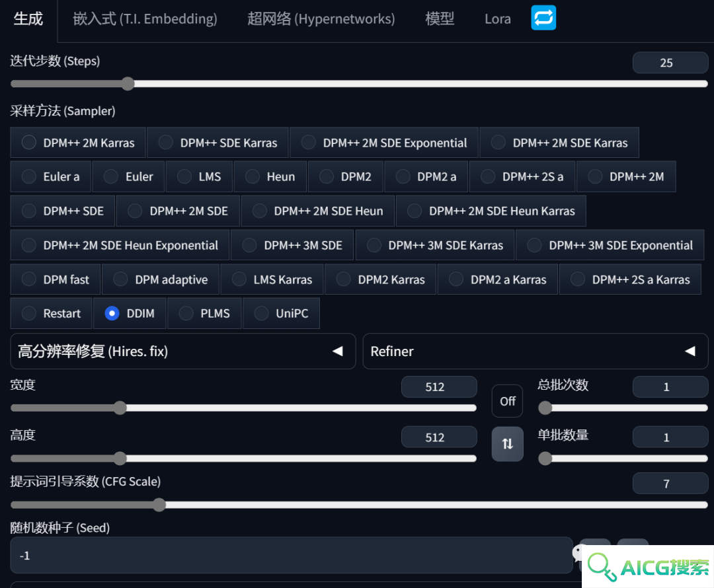Pick the LMS Karras sampler
The height and width of the screenshot is (588, 714).
tap(272, 279)
